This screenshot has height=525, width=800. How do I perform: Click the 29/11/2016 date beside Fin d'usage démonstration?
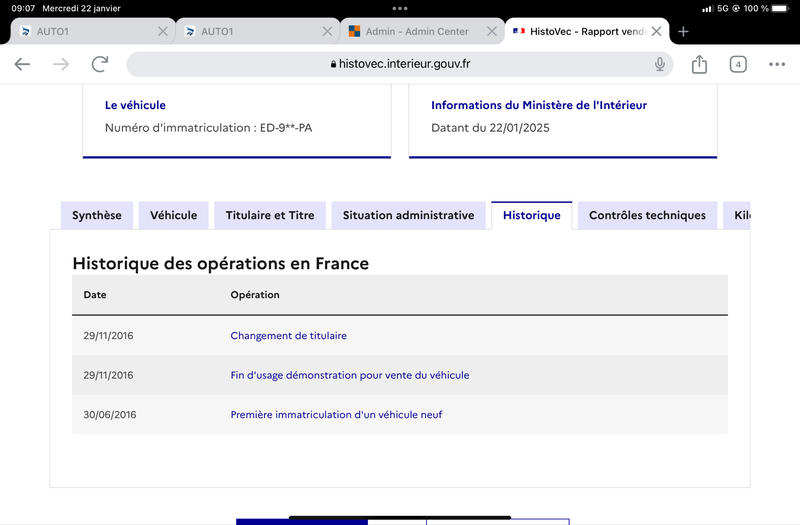pos(108,376)
